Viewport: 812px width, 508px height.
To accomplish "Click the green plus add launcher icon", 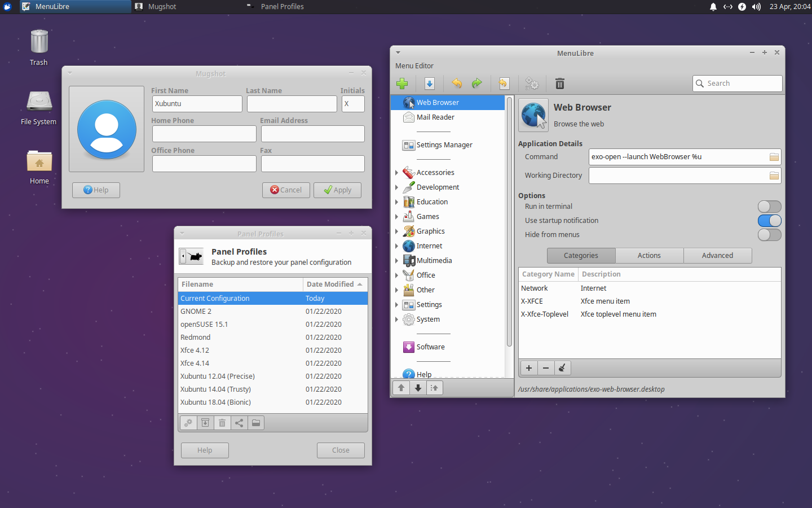I will tap(402, 84).
